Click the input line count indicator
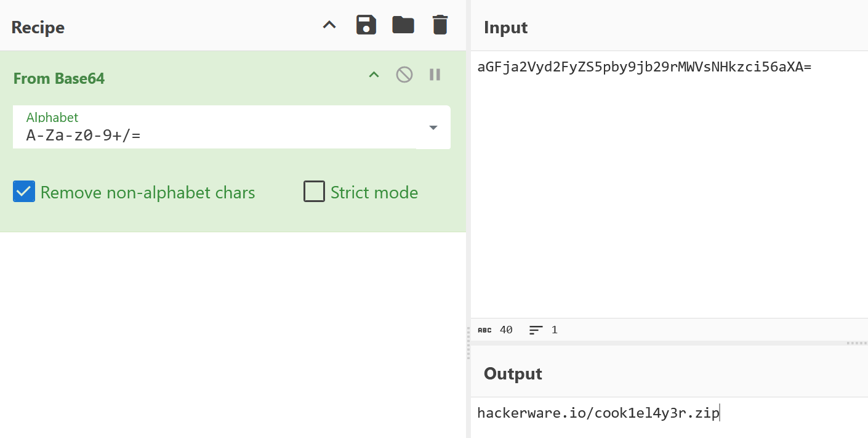868x438 pixels. [543, 330]
